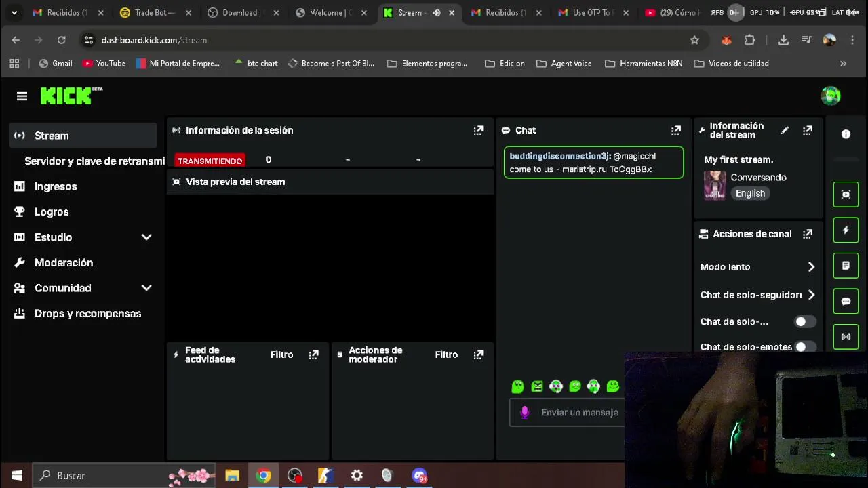Select Stream in the sidebar
The image size is (868, 488).
pos(83,136)
